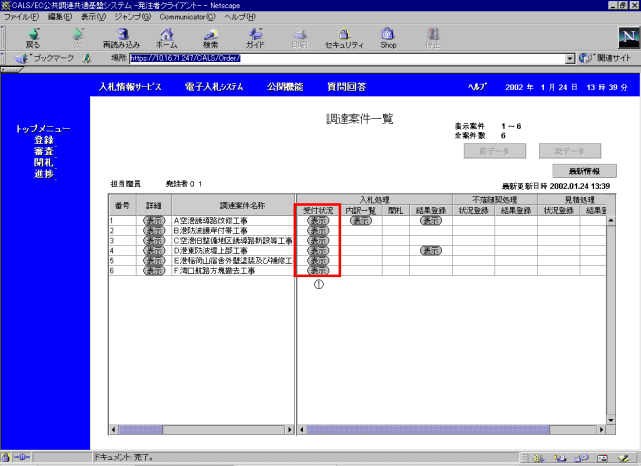Click the B港防波護岸付帯工事 project name
Viewport: 641px width, 466px height.
pos(210,231)
